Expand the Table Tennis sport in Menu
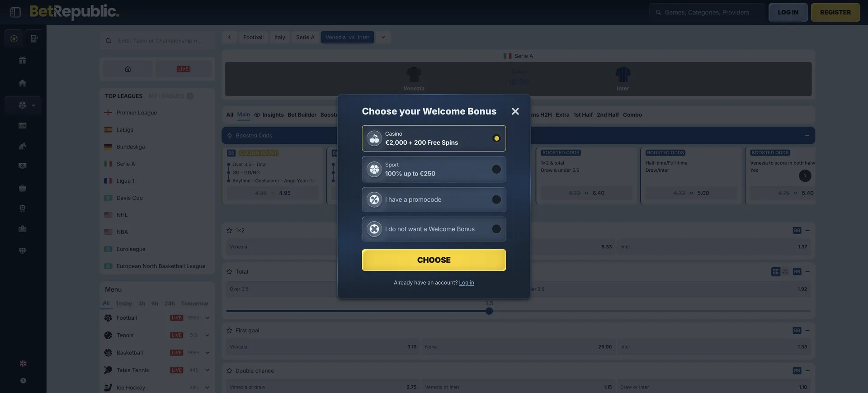 click(x=207, y=370)
